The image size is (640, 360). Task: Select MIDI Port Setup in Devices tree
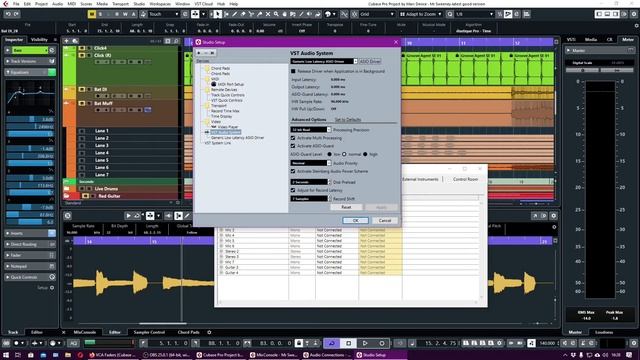pos(231,84)
